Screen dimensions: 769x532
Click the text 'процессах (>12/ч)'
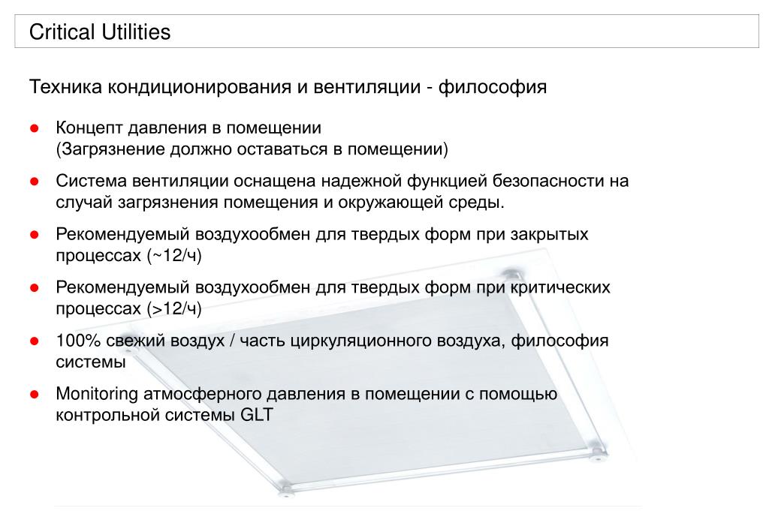click(x=129, y=308)
